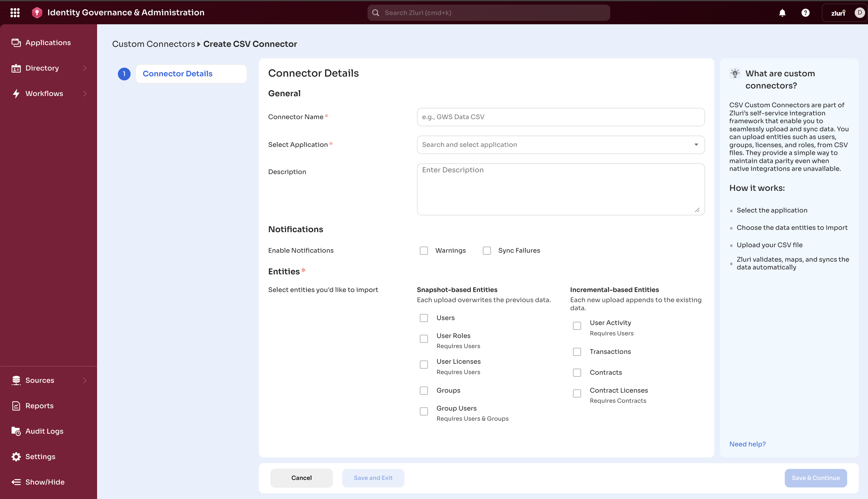Click the Audit Logs sidebar icon

pyautogui.click(x=16, y=431)
